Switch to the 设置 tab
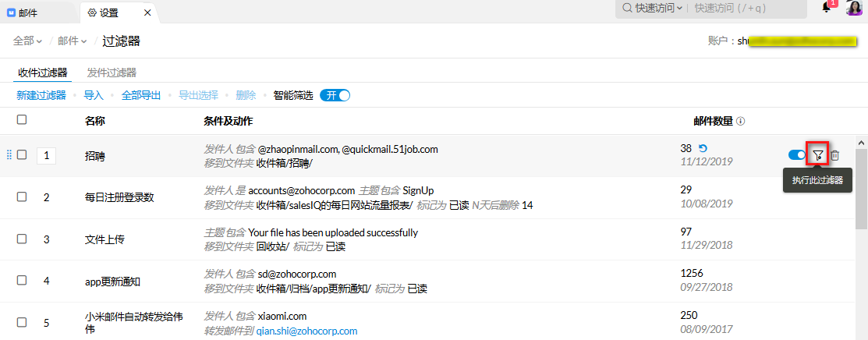Screen dimensions: 868x340 119,12
